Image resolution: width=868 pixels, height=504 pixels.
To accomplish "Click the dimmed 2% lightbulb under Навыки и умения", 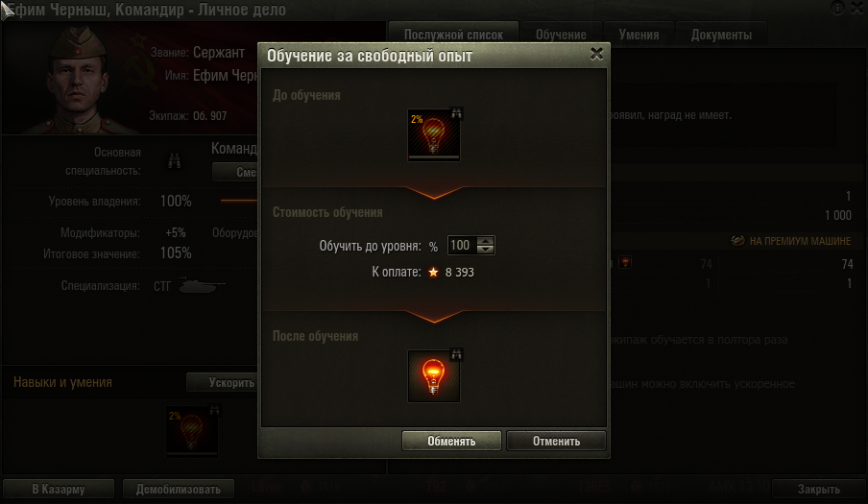I will (x=191, y=432).
